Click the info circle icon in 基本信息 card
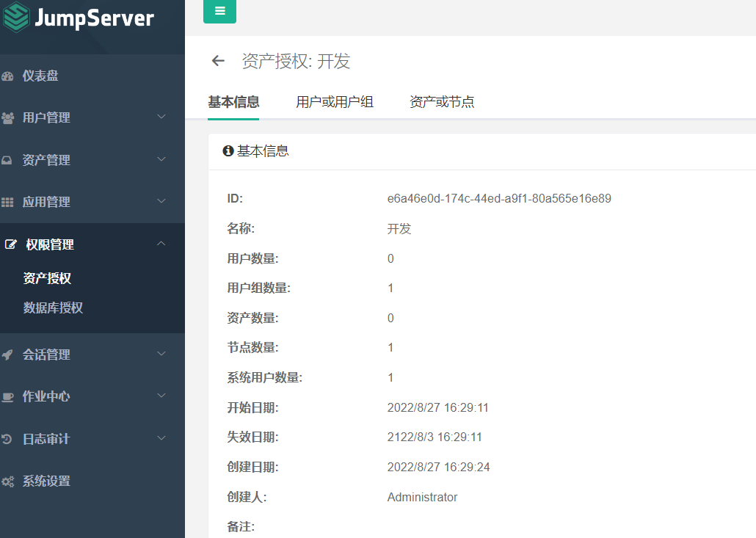The width and height of the screenshot is (756, 538). click(228, 151)
